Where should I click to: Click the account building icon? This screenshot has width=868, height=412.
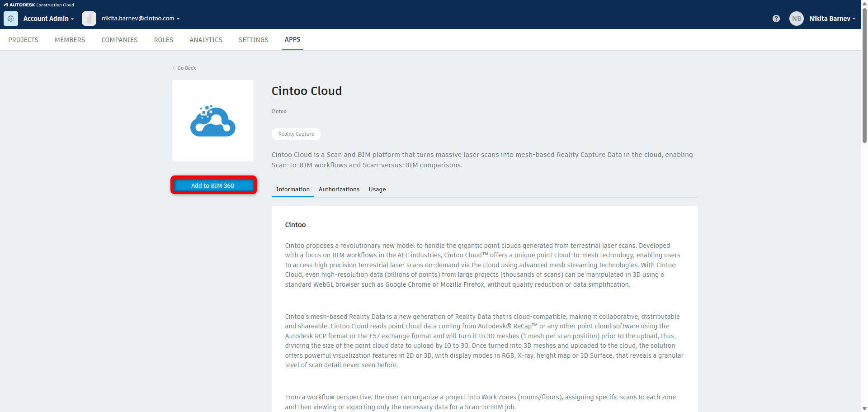(x=89, y=19)
